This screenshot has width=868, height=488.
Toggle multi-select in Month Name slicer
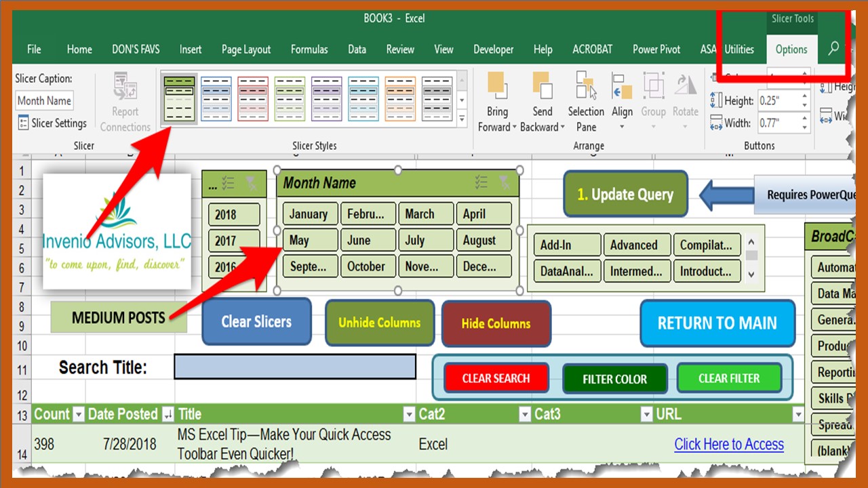[x=481, y=182]
